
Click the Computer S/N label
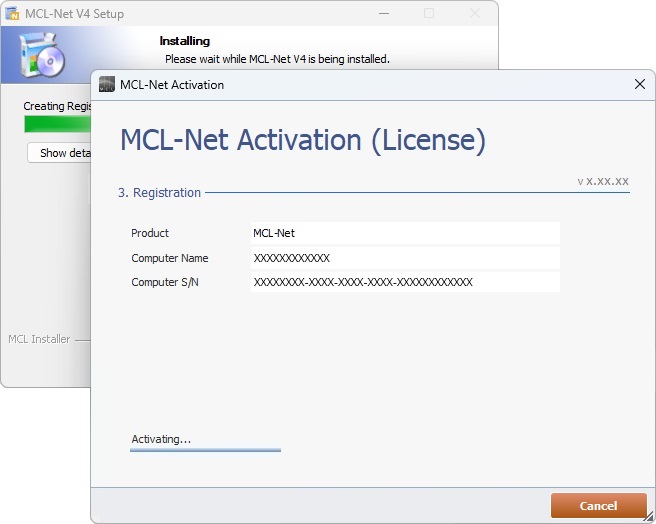pos(165,282)
